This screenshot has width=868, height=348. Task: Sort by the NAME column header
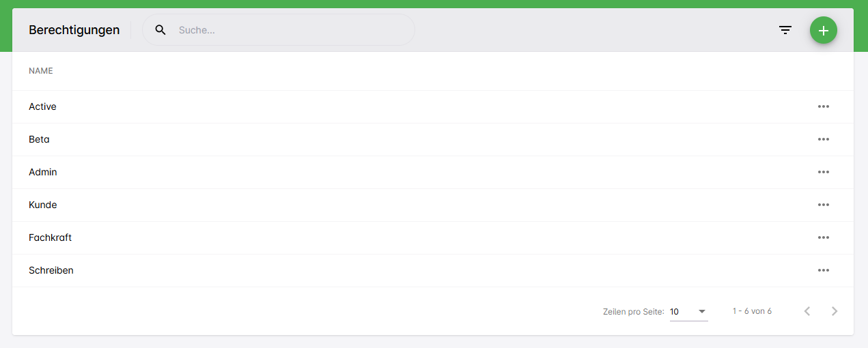tap(41, 71)
